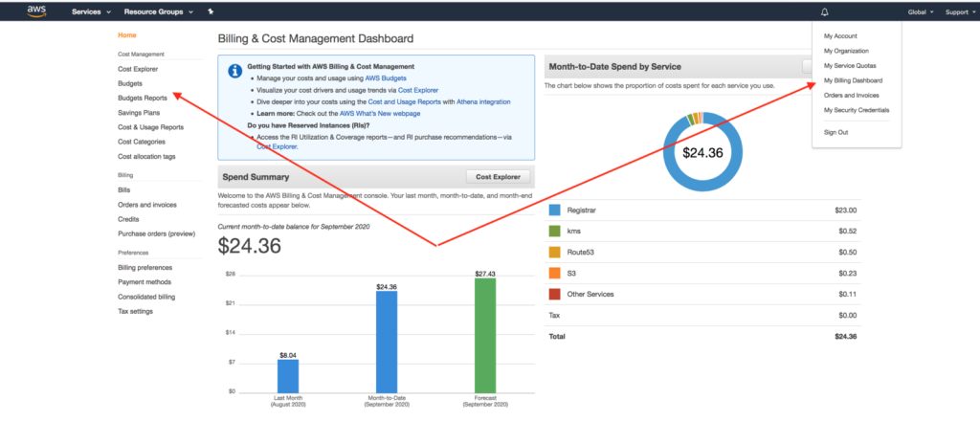Click the Last Month $8.04 bar
980x421 pixels.
(x=288, y=376)
